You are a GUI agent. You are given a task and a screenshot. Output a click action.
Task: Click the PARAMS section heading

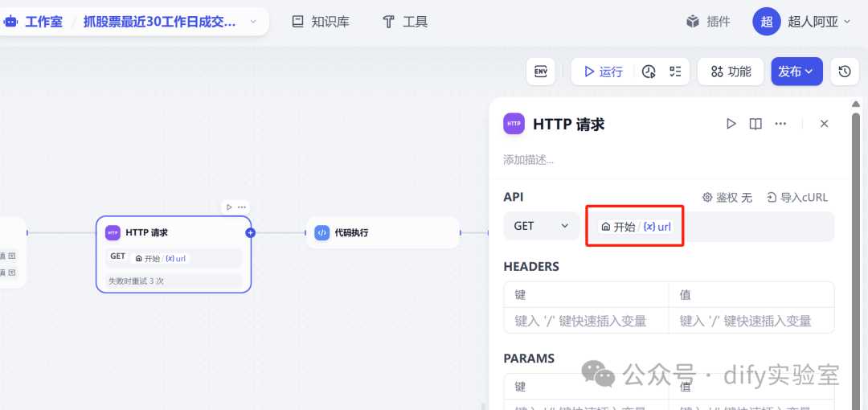click(529, 359)
